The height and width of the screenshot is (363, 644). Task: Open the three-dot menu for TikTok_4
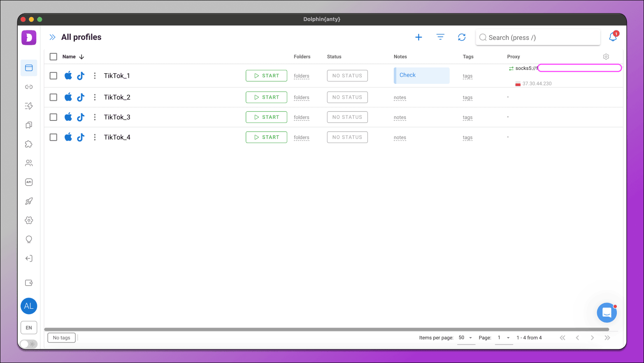pyautogui.click(x=95, y=137)
